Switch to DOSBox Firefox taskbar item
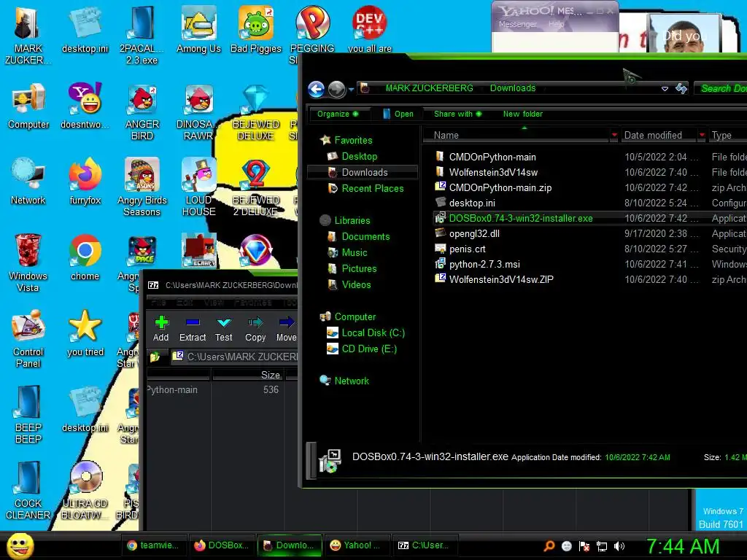This screenshot has width=747, height=560. click(x=221, y=545)
